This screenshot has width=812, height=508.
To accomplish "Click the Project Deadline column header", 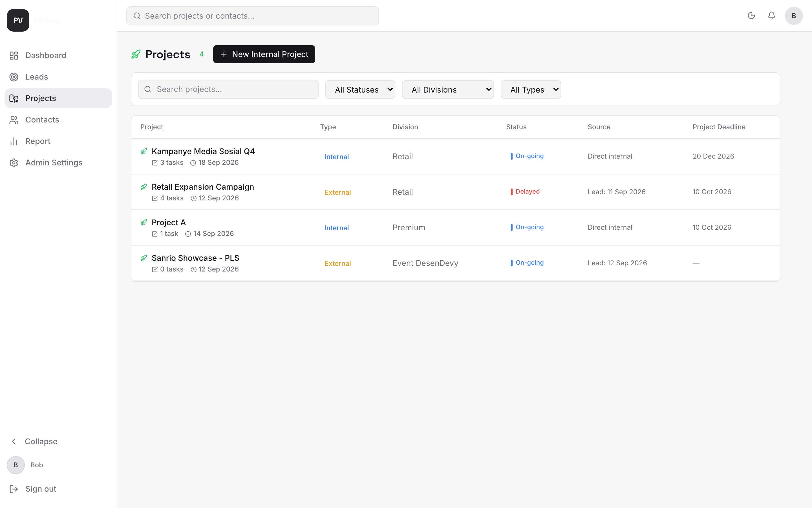I will tap(719, 127).
